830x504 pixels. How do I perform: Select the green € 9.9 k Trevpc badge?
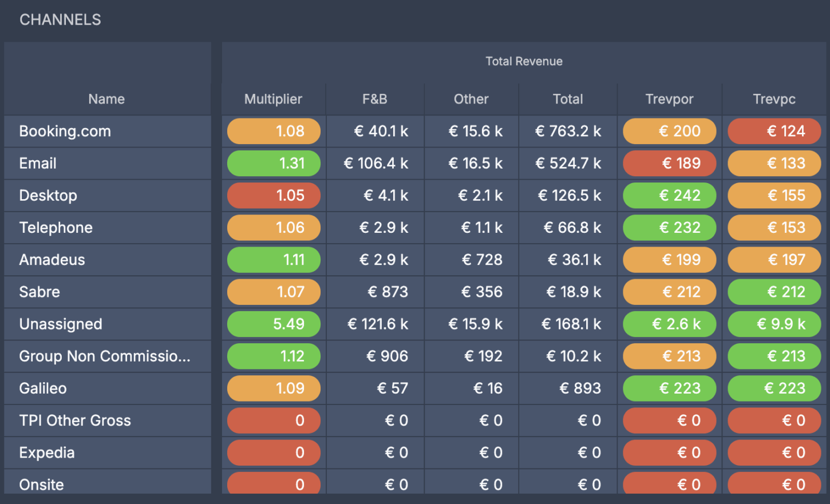coord(774,324)
